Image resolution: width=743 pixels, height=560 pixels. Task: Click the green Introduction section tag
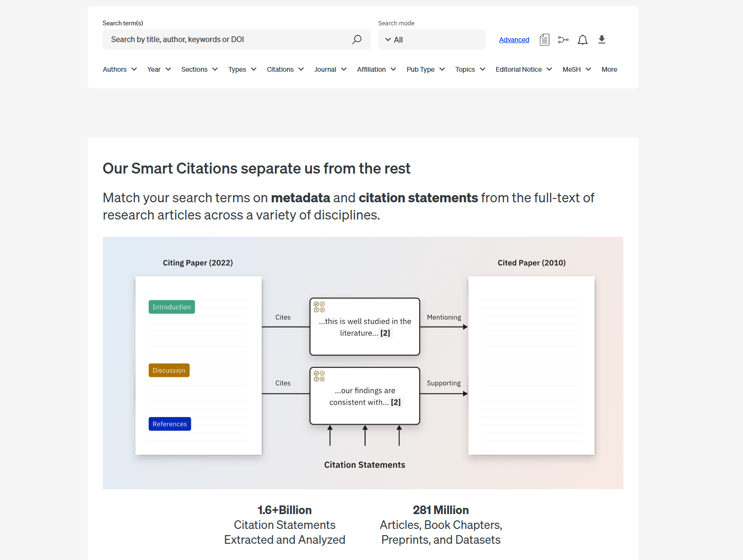point(172,307)
